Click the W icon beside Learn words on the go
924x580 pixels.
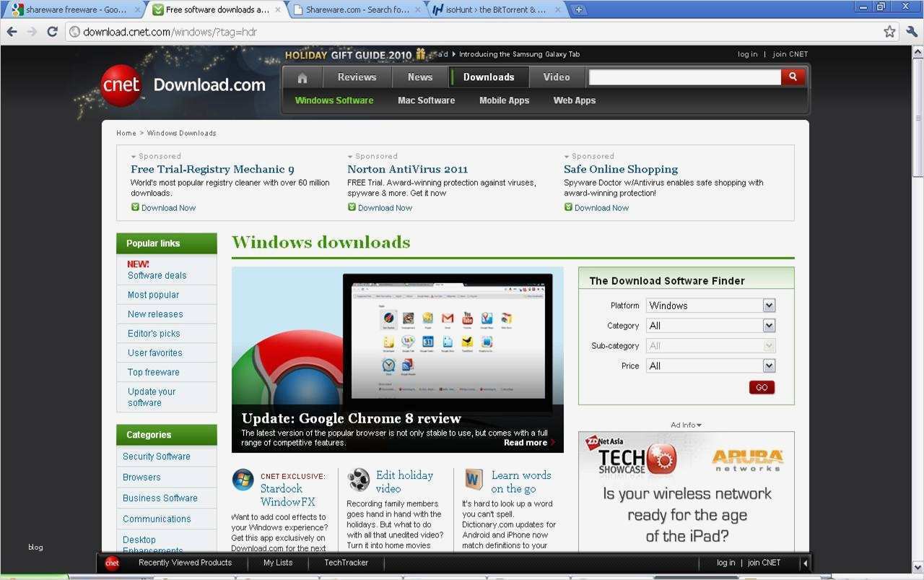tap(474, 479)
